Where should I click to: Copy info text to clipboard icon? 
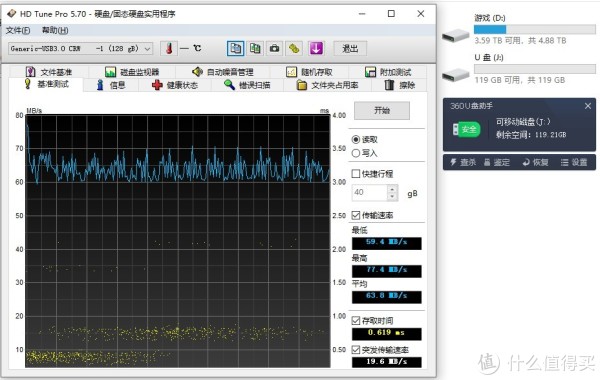tap(235, 49)
